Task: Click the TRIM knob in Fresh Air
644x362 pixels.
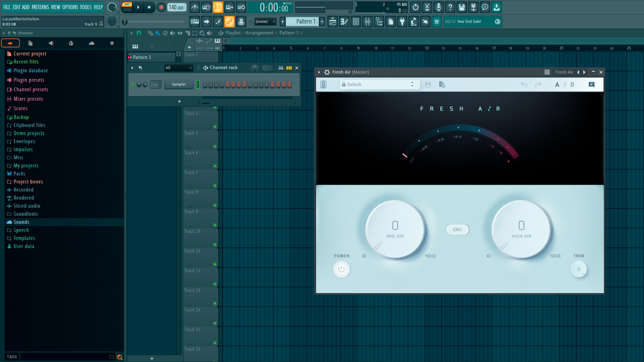Action: (578, 270)
